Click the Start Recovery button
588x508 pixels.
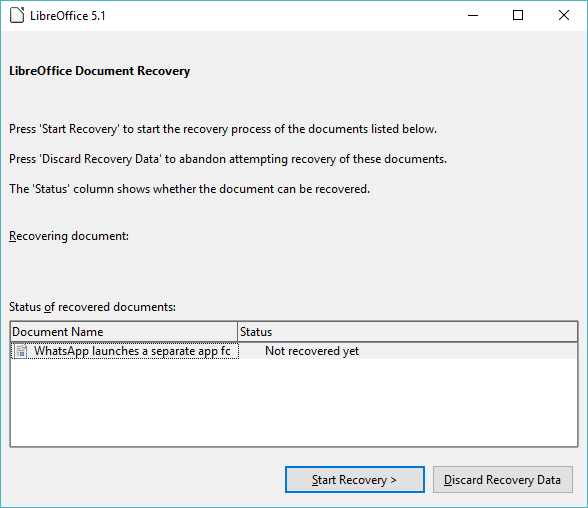click(x=354, y=480)
